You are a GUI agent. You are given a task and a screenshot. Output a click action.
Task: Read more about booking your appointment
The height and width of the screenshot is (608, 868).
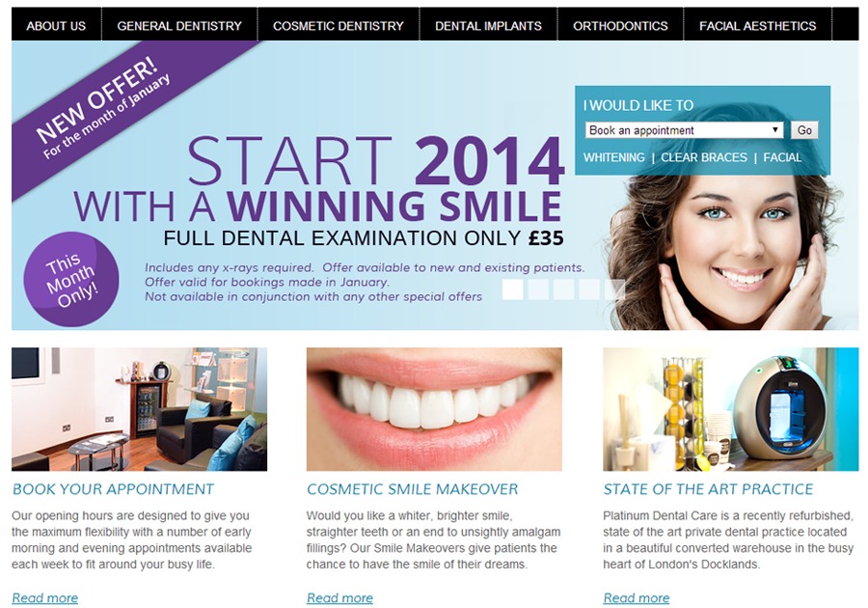[x=44, y=598]
